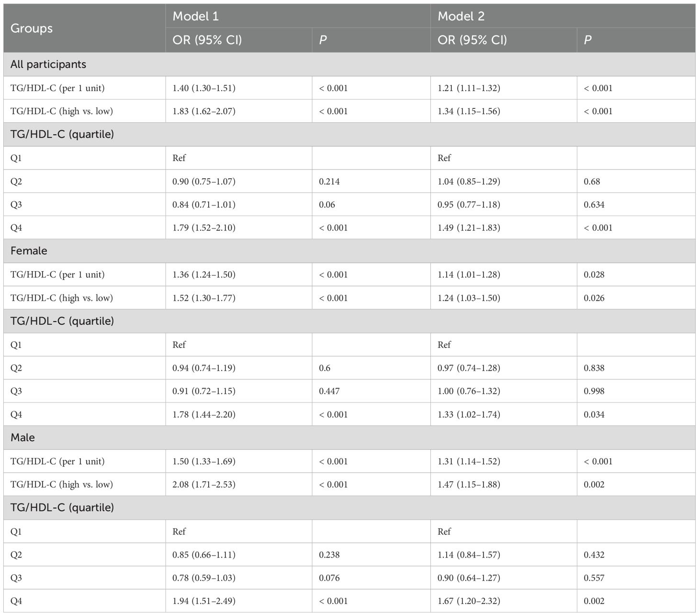Select the cell reading 1.67 (1.20–2.32)
This screenshot has width=699, height=616.
click(469, 601)
